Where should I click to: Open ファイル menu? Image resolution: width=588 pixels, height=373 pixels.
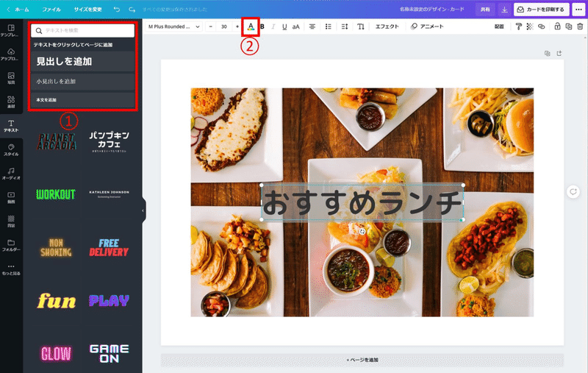pos(51,10)
